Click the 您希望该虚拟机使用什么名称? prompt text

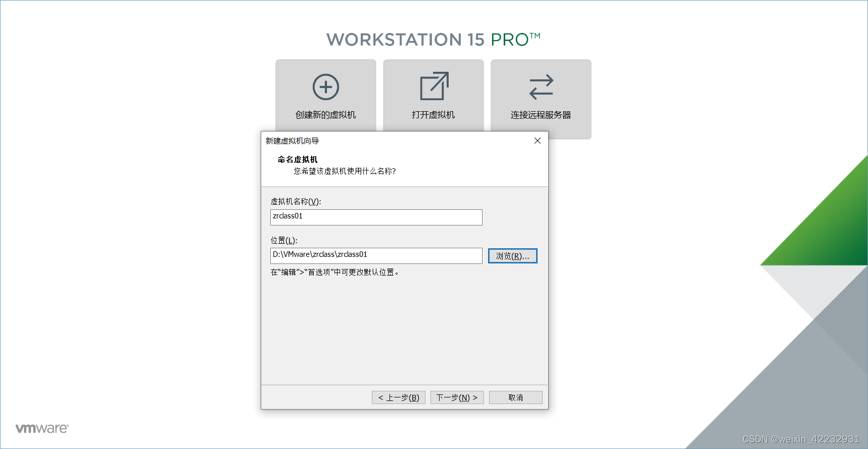[345, 171]
